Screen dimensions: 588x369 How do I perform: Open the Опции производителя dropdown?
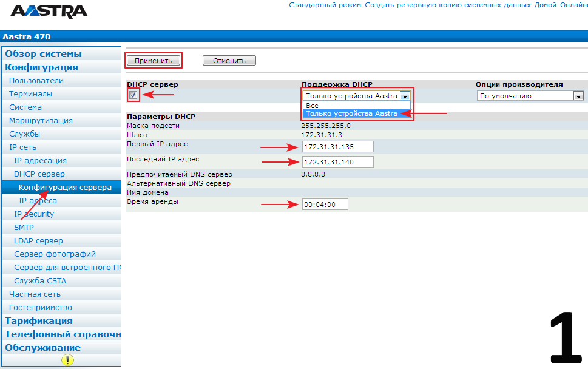click(x=530, y=96)
